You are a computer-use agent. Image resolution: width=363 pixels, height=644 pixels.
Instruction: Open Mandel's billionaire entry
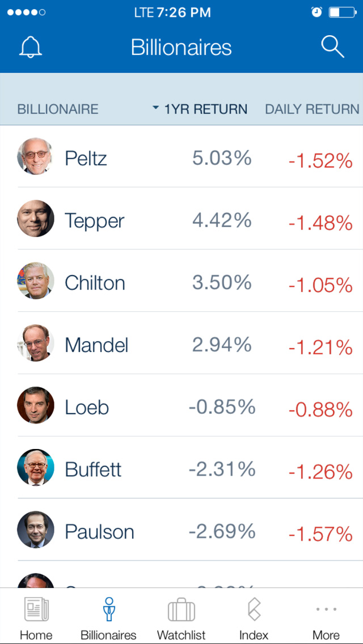point(96,345)
